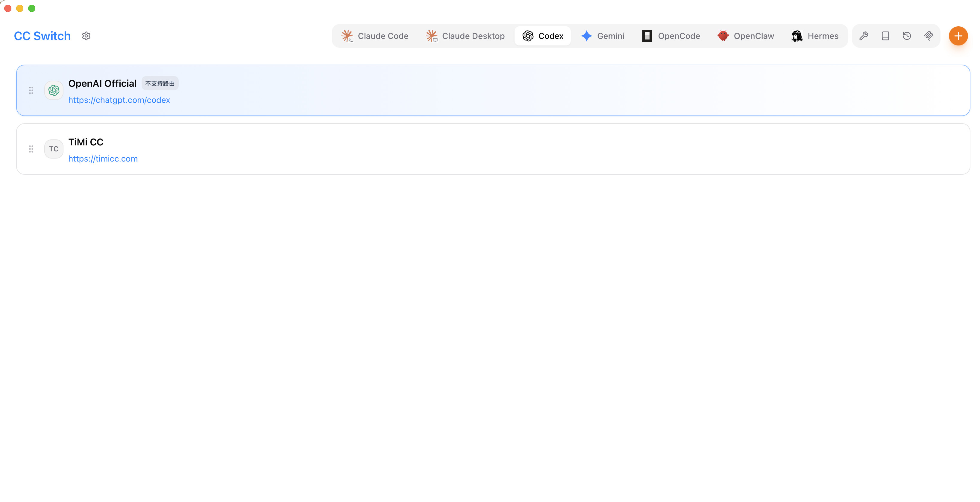Open the OpenClaw tab
This screenshot has height=502, width=980.
click(x=746, y=36)
